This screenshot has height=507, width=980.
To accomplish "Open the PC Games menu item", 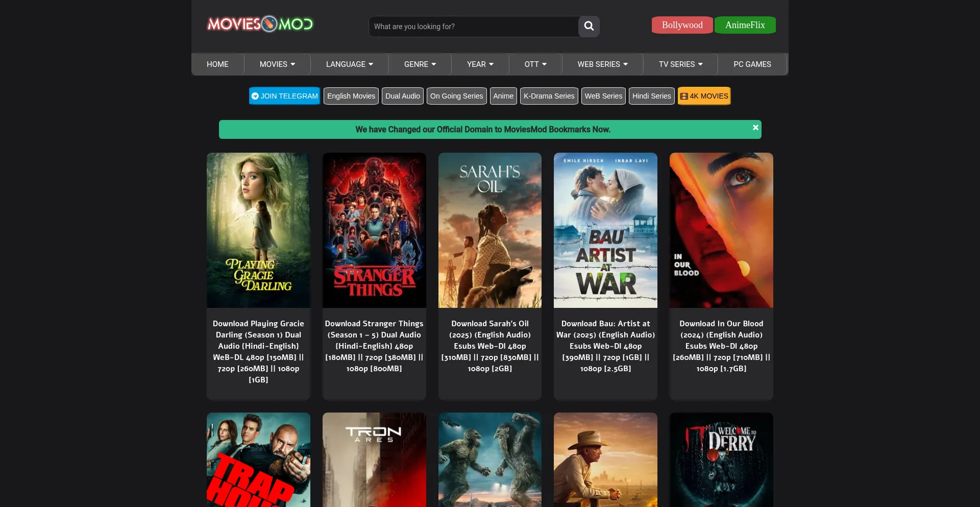I will (752, 64).
